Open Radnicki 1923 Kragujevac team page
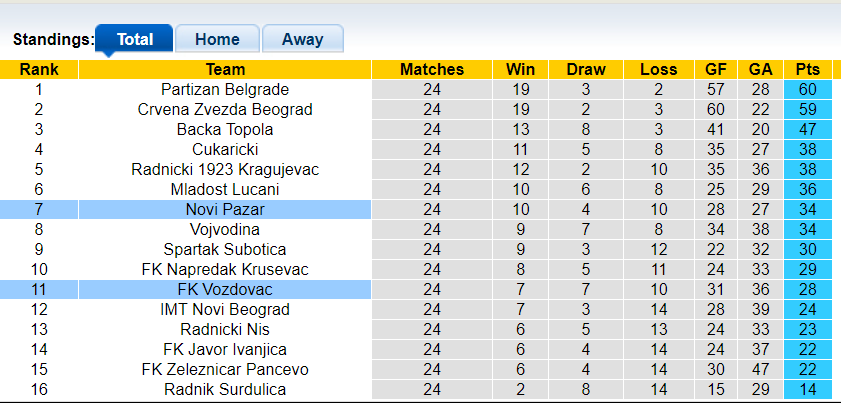The image size is (841, 403). point(225,169)
